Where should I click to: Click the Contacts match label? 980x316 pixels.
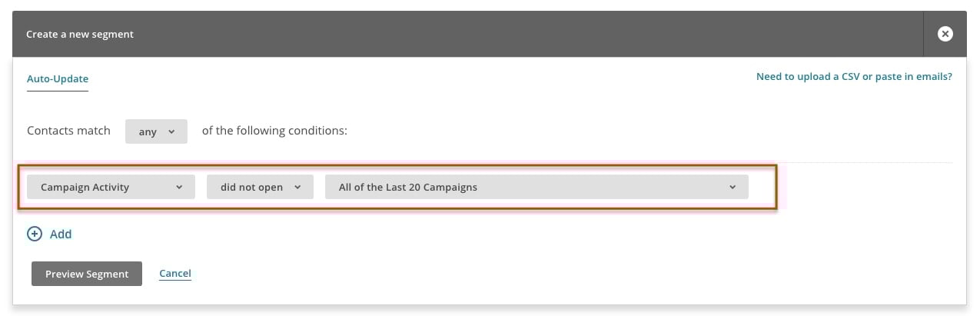click(68, 131)
